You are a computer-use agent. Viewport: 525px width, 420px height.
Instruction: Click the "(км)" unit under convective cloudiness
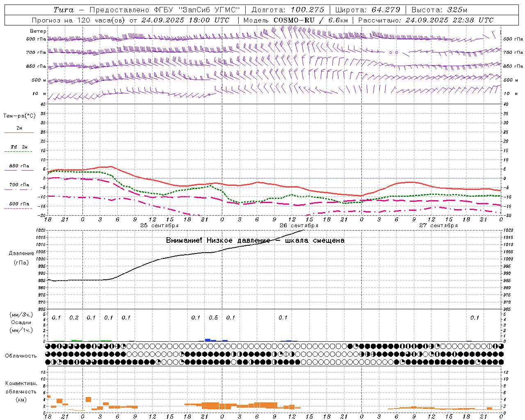coord(21,399)
